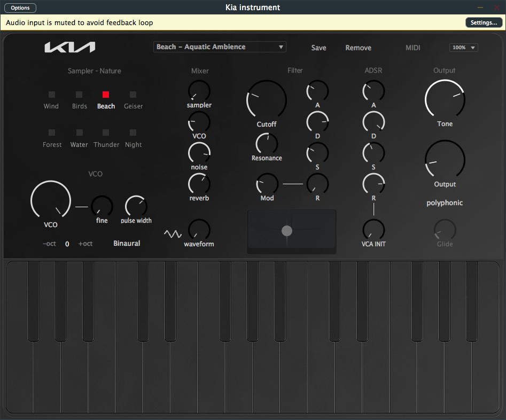Click the waveform shape icon
The width and height of the screenshot is (506, 420).
click(173, 234)
